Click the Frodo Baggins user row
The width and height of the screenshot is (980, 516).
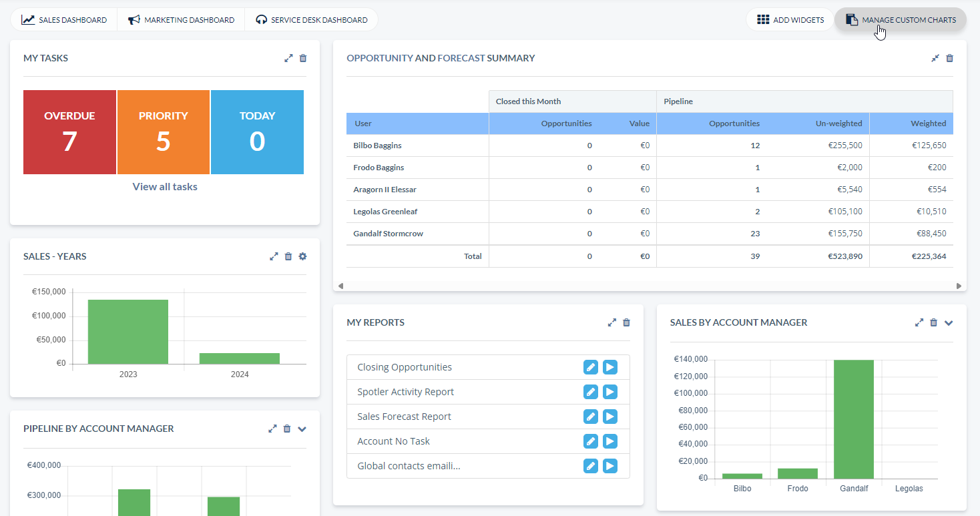click(650, 168)
